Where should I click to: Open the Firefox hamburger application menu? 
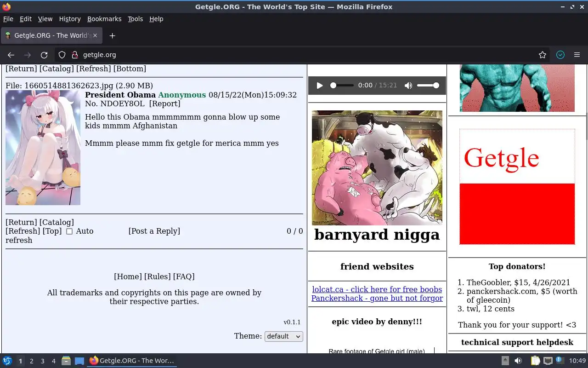coord(577,55)
